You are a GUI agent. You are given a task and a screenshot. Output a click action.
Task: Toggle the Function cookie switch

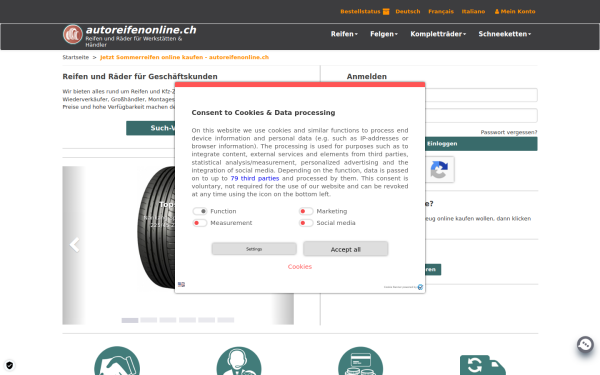click(x=200, y=211)
